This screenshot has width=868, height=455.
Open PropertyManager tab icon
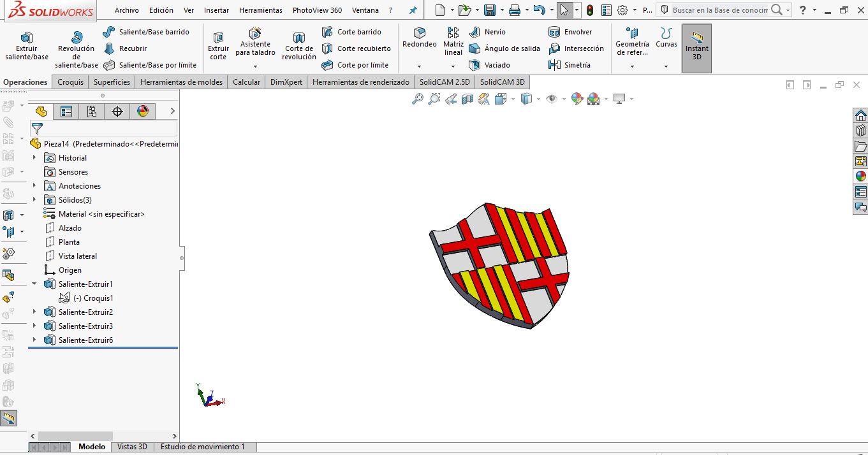tap(66, 112)
